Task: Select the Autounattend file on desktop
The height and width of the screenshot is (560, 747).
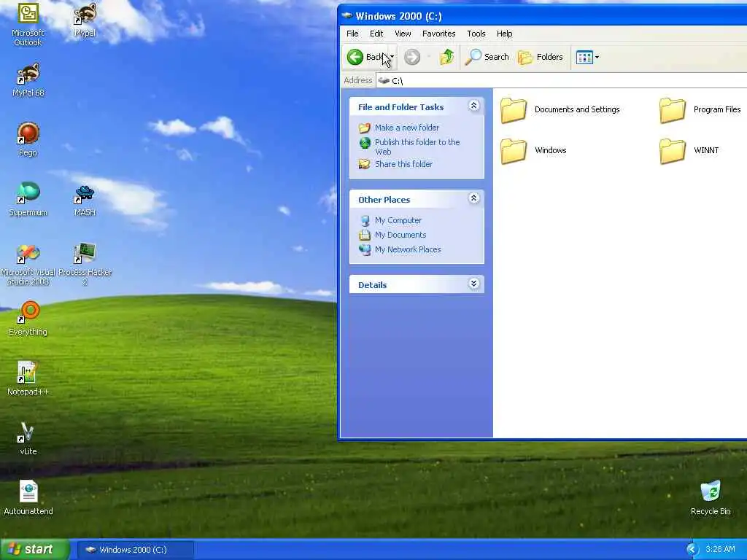Action: (28, 498)
